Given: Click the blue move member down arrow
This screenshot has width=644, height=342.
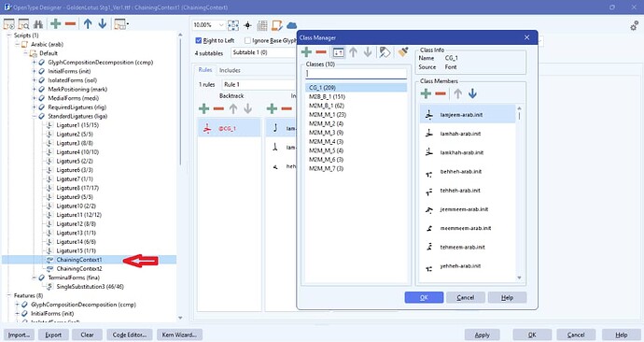Looking at the screenshot, I should point(472,93).
